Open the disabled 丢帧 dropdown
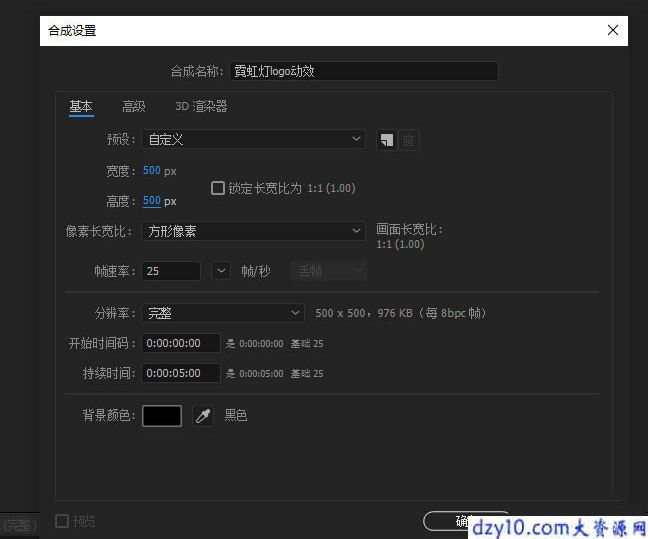This screenshot has width=648, height=539. point(329,271)
